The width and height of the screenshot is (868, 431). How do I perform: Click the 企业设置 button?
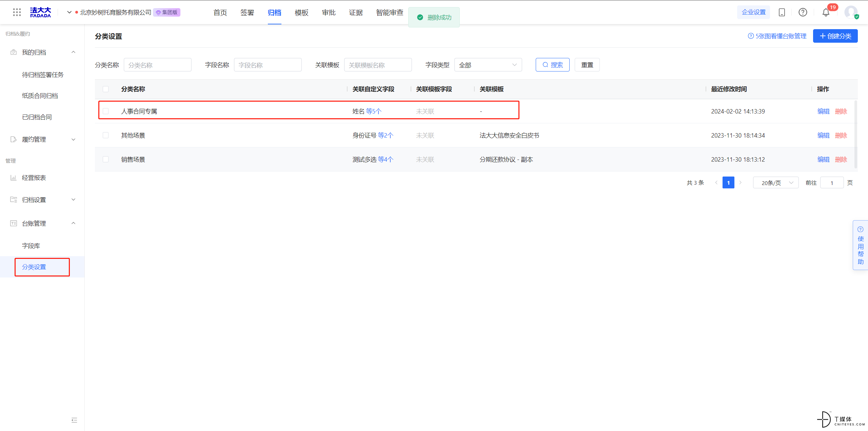click(753, 12)
